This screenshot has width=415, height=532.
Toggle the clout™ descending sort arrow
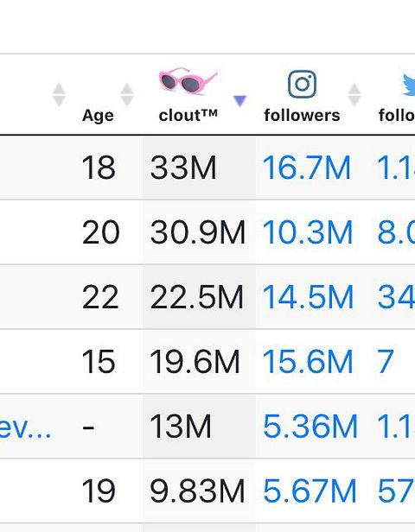(x=239, y=100)
